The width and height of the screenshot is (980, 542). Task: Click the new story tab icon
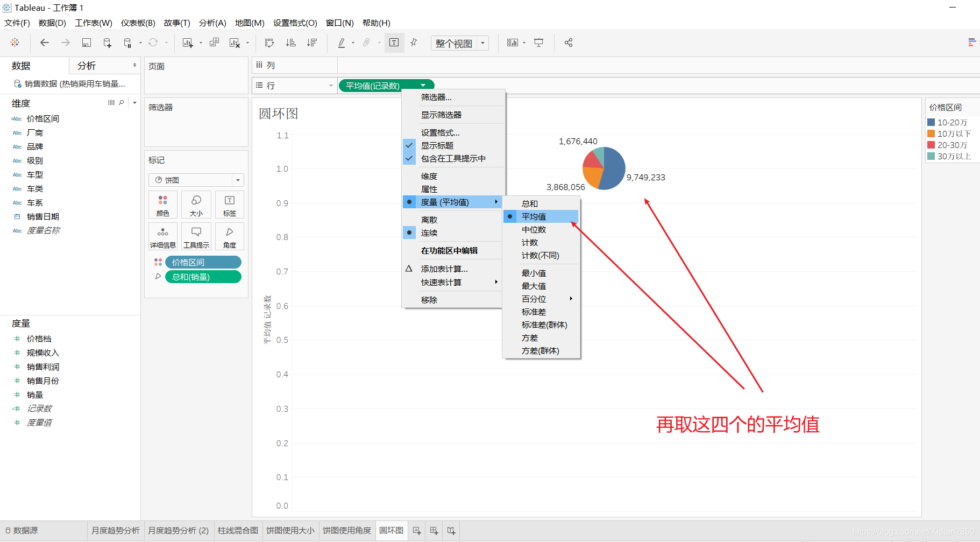point(451,531)
